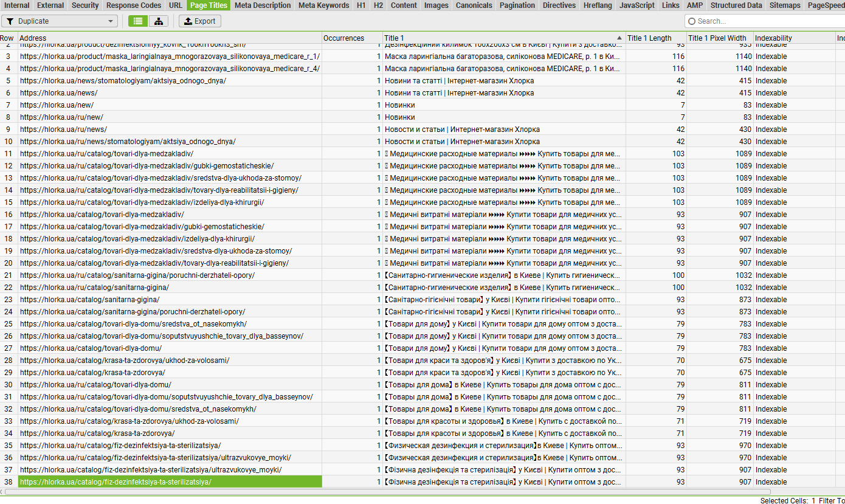Click the Export button
The height and width of the screenshot is (504, 845).
pyautogui.click(x=200, y=21)
